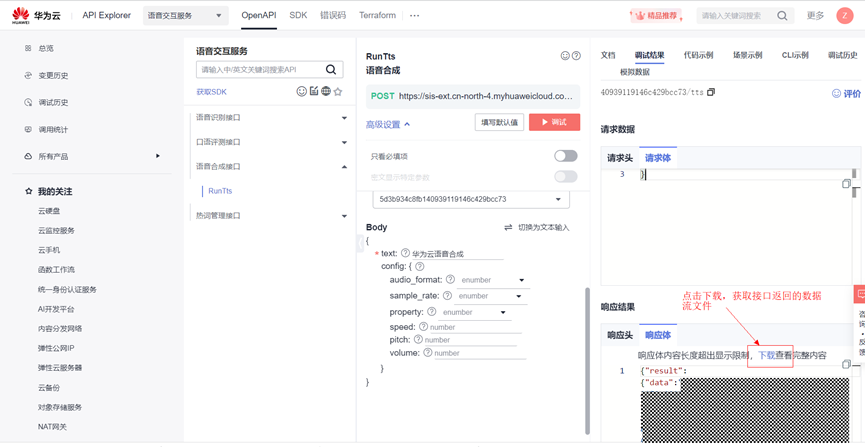The image size is (865, 447).
Task: Click the help icon next to text field
Action: (405, 253)
